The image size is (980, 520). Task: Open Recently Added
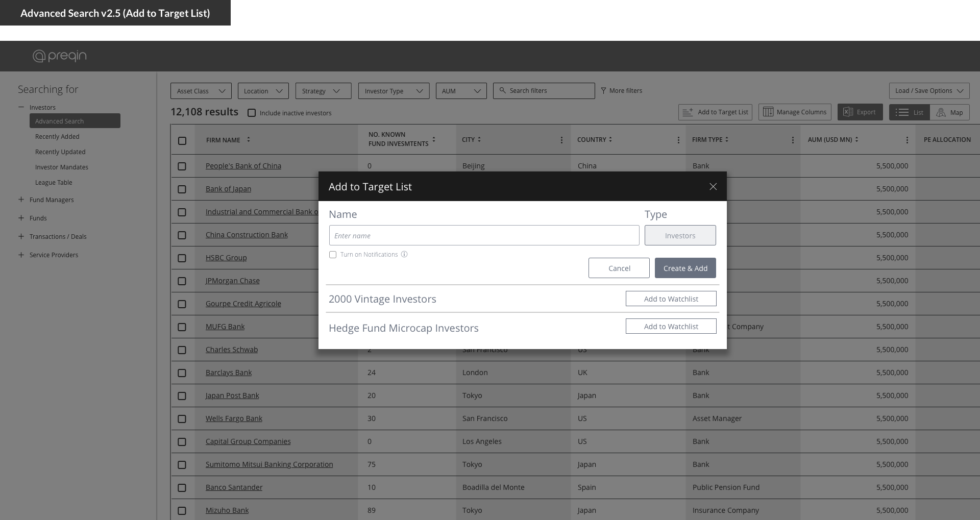(57, 136)
